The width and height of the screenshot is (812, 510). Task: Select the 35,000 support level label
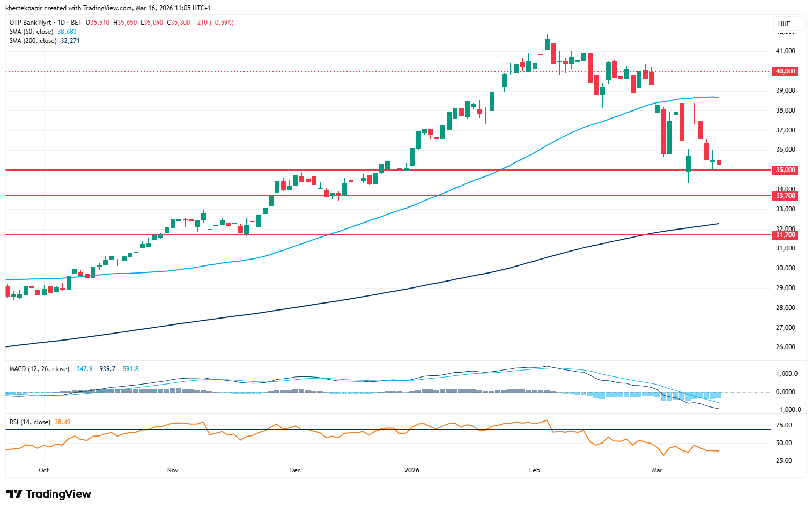(785, 170)
